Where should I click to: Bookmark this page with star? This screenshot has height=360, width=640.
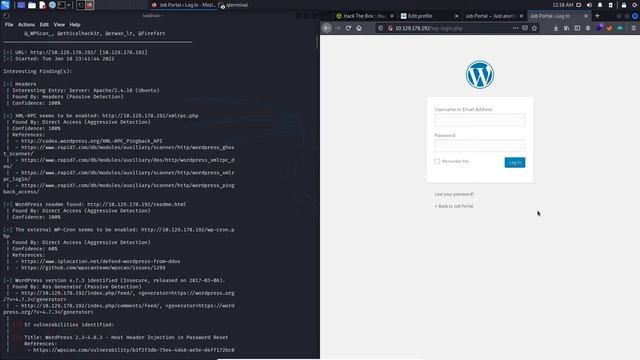tap(534, 28)
